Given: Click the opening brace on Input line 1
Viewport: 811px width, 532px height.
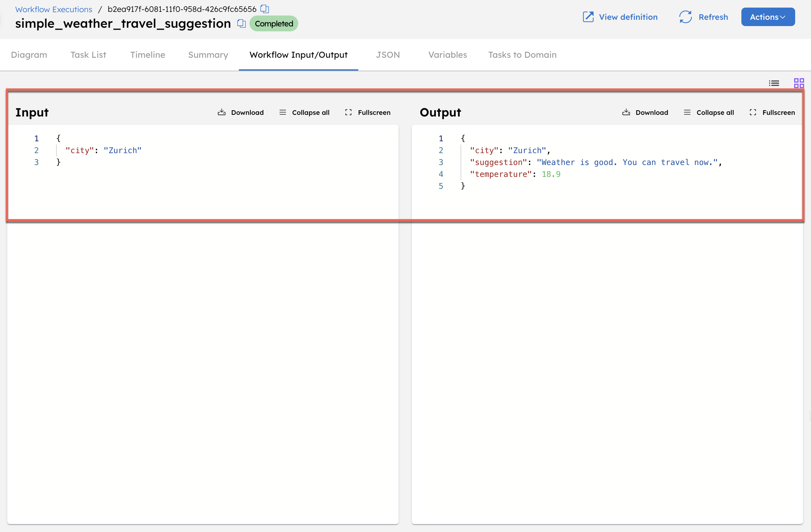Looking at the screenshot, I should tap(58, 138).
